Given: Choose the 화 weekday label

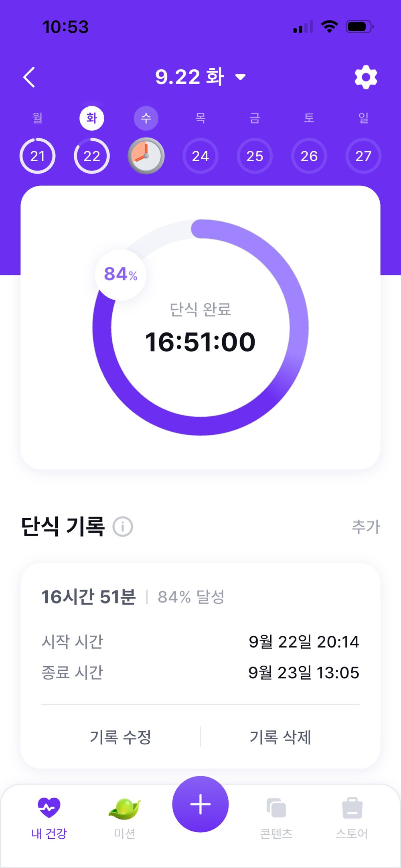Looking at the screenshot, I should (x=92, y=118).
